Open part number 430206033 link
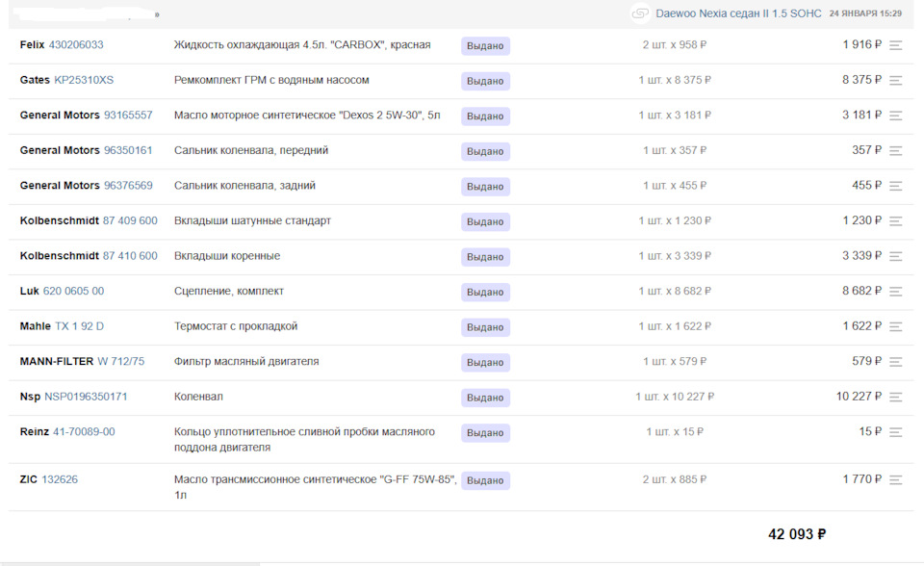 76,45
